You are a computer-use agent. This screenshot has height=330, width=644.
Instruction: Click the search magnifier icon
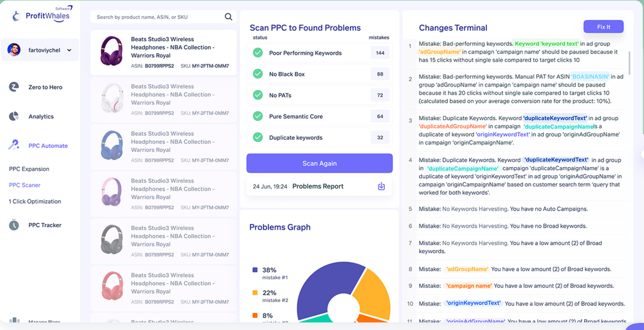click(x=228, y=17)
